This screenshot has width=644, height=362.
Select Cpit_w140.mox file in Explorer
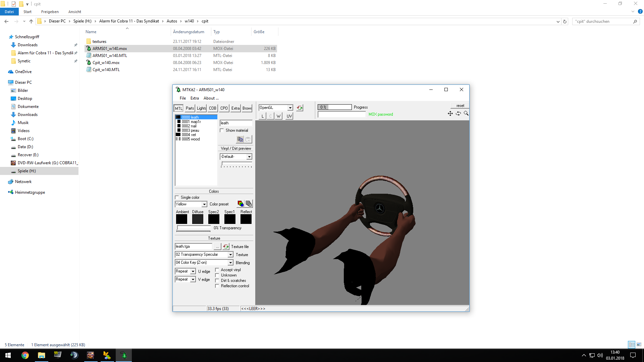point(106,63)
